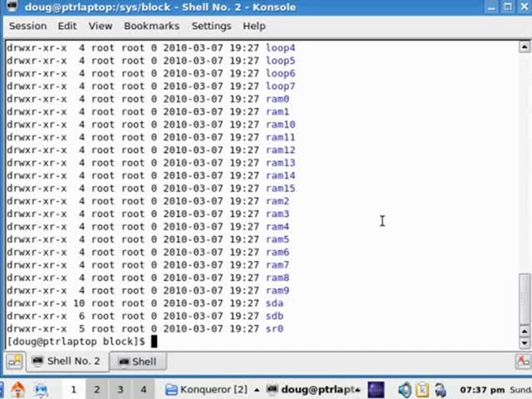
Task: Click the ram9 directory entry
Action: [x=278, y=291]
